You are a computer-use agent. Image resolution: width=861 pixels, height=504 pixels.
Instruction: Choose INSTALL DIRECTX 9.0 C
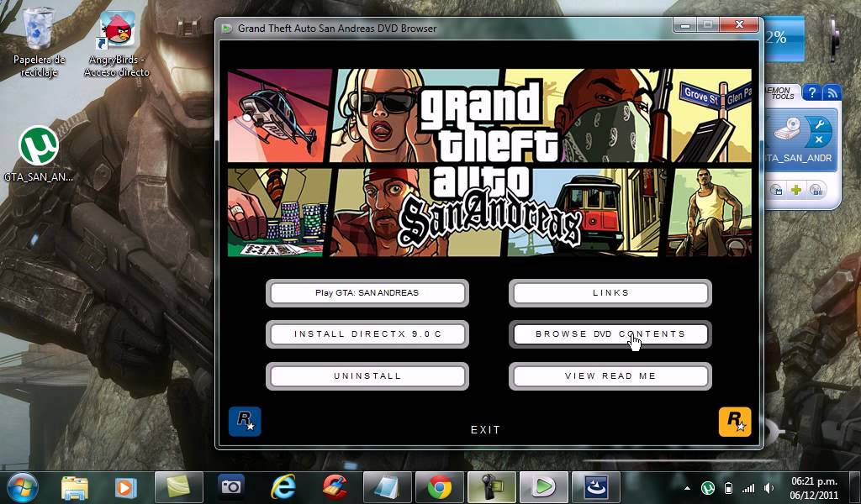pyautogui.click(x=367, y=334)
